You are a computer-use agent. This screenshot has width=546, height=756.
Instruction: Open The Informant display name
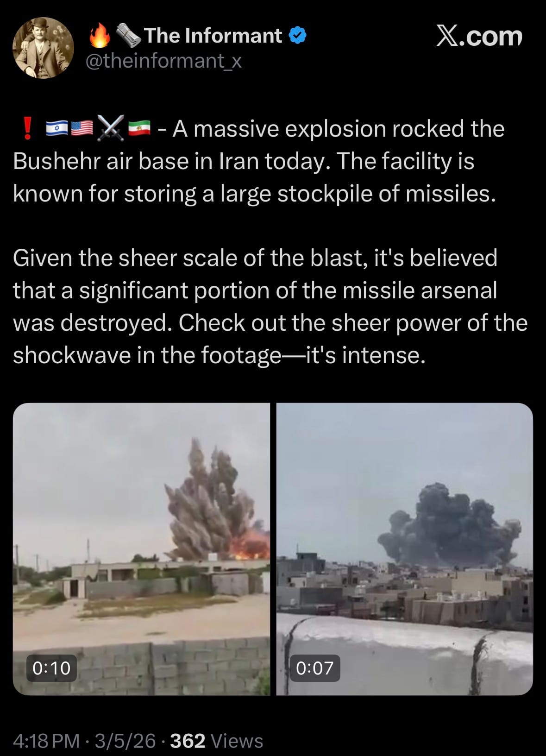coord(213,36)
